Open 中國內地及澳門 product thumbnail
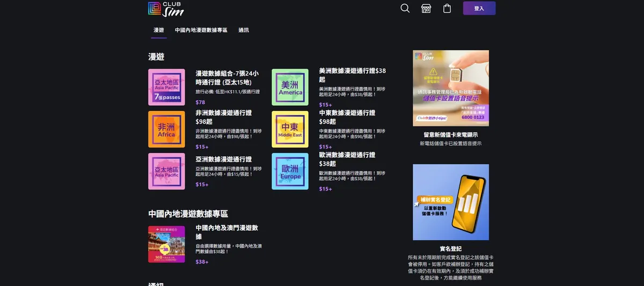 tap(166, 244)
